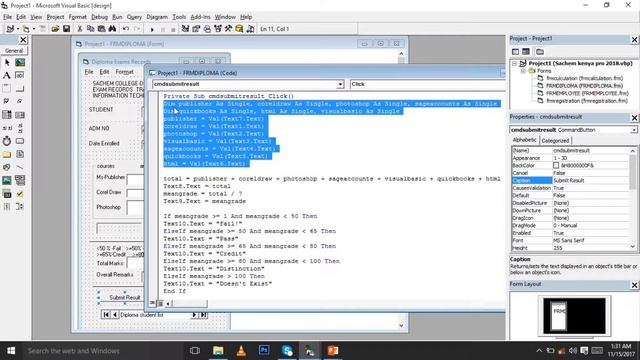Click View Object in the Project panel
Viewport: 640px width, 360px height.
[526, 52]
